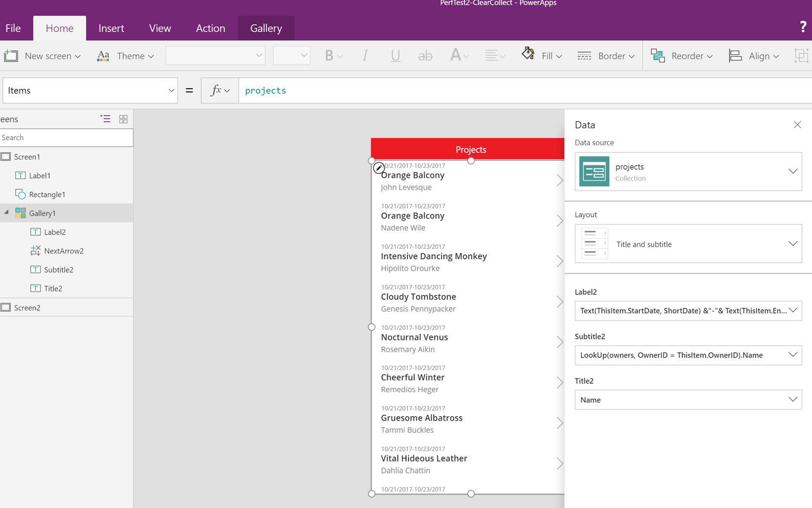Viewport: 812px width, 508px height.
Task: Open the Border settings
Action: click(605, 56)
